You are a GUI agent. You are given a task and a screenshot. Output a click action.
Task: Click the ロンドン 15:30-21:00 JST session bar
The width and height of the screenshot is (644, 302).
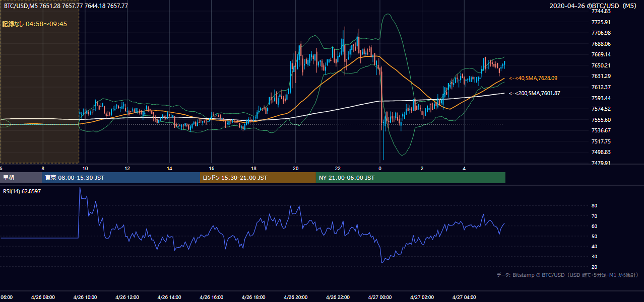258,178
